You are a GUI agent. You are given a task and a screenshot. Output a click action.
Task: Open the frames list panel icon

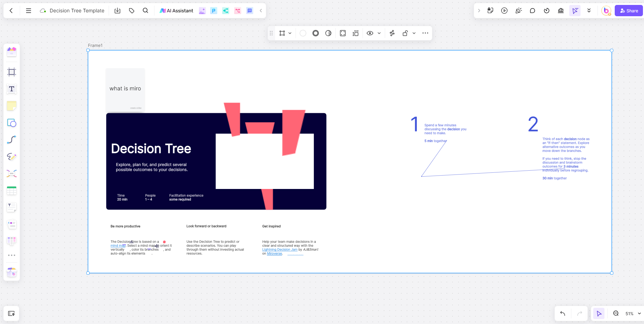pyautogui.click(x=11, y=313)
